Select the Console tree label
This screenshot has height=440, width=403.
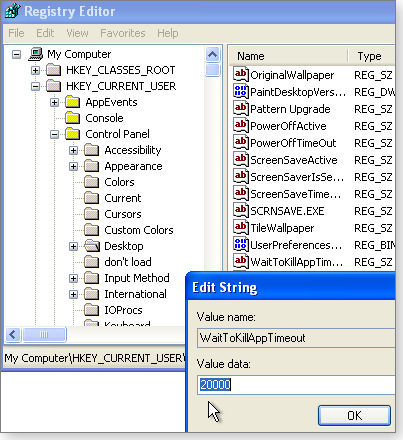coord(104,118)
